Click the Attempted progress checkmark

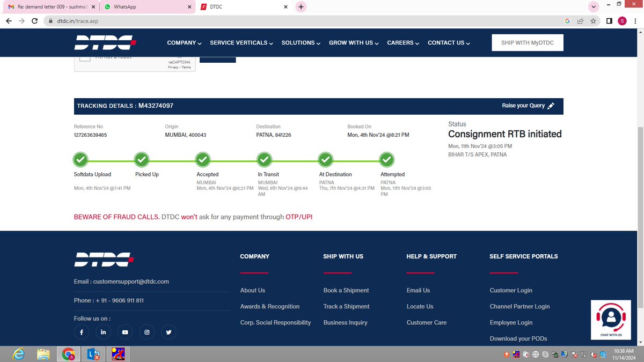click(387, 160)
